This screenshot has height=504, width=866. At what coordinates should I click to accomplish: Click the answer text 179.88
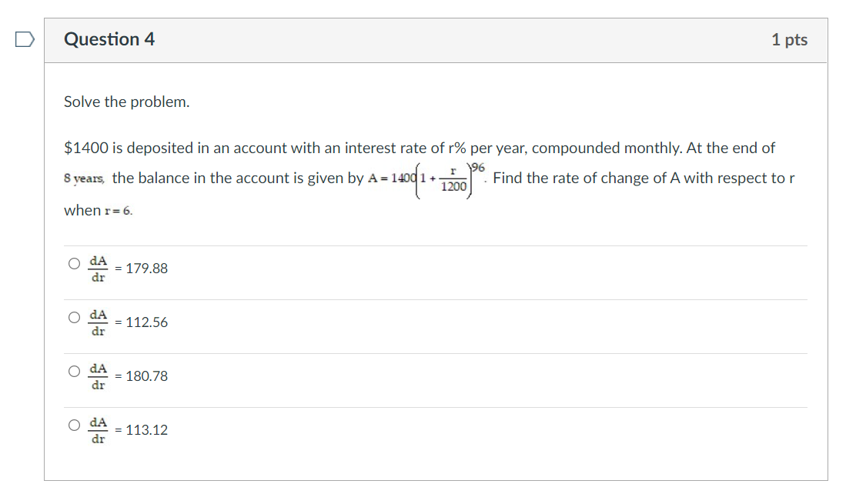tap(149, 269)
